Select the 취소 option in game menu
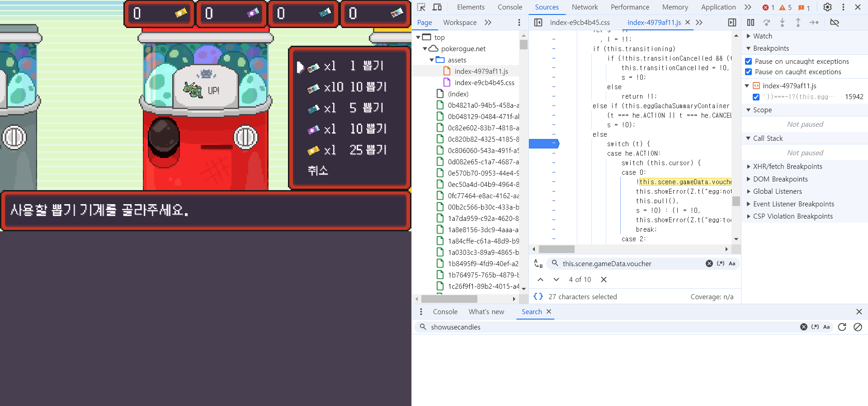The image size is (868, 406). (318, 171)
